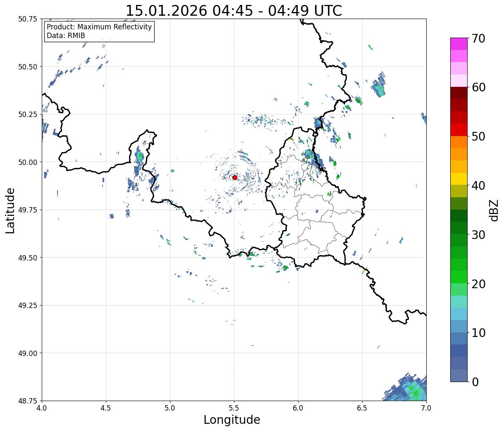The width and height of the screenshot is (504, 430).
Task: Click the longitude tick label 5.0
Action: click(170, 408)
